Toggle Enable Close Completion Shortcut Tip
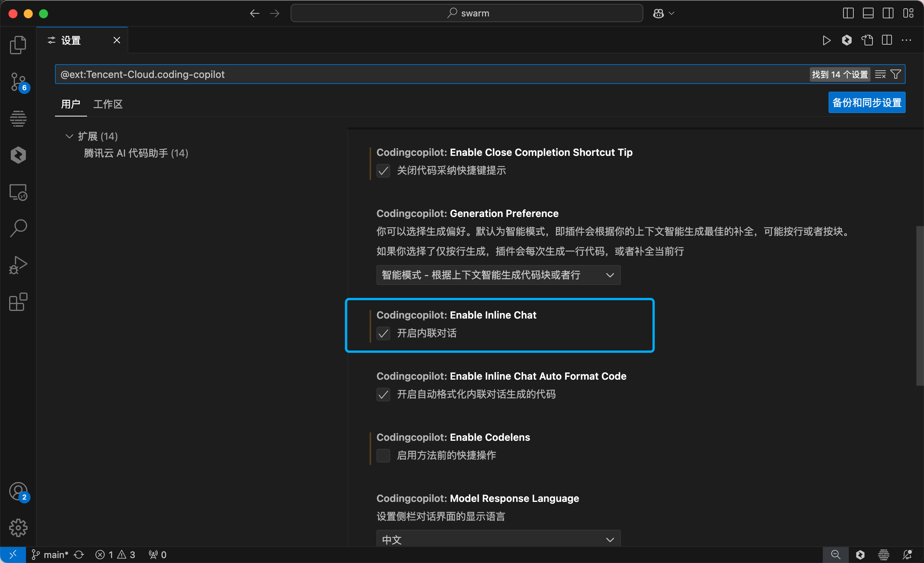Viewport: 924px width, 563px height. (383, 171)
